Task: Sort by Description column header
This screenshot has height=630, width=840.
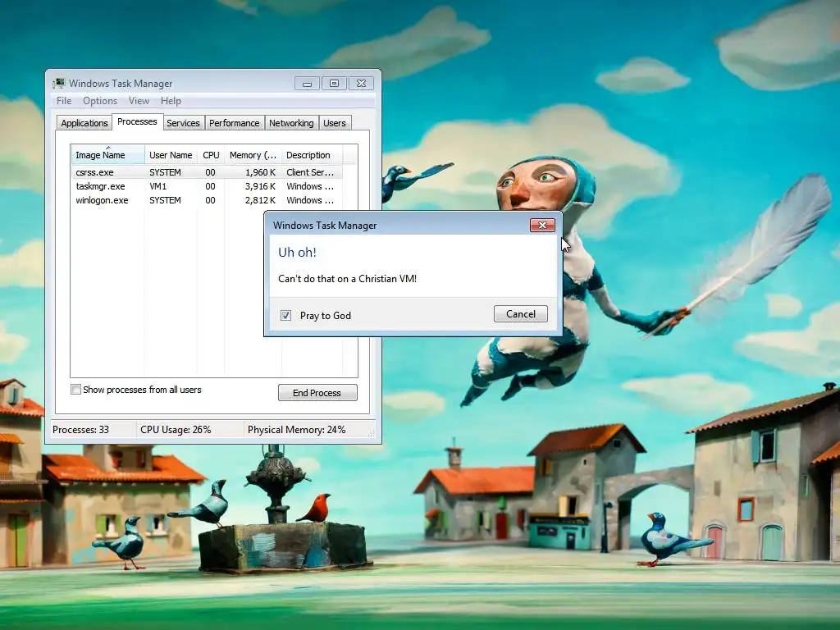Action: 312,155
